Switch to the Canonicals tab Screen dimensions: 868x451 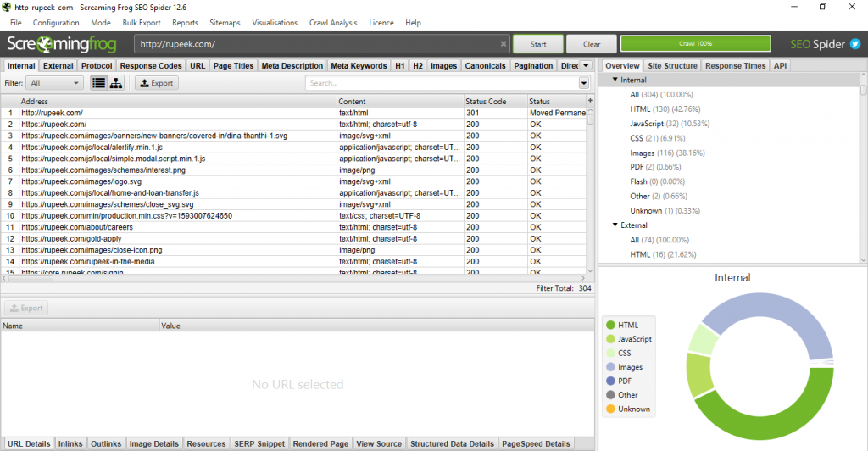click(x=485, y=65)
